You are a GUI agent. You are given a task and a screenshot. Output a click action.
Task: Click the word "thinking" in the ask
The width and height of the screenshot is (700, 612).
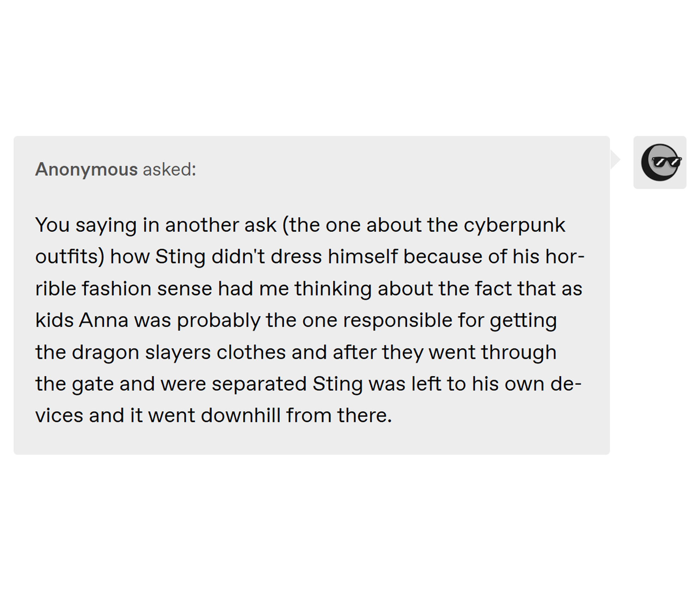click(x=332, y=289)
